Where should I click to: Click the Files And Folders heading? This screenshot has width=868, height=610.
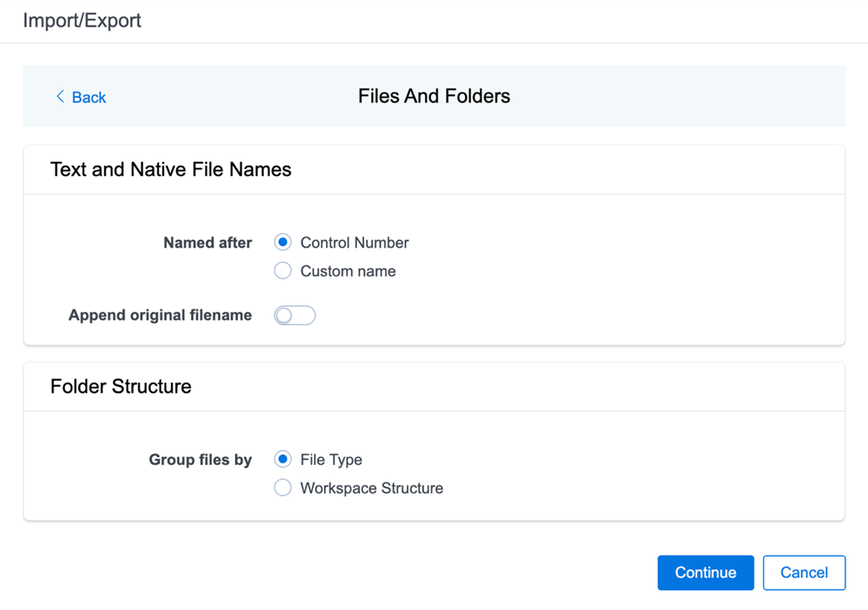point(434,96)
